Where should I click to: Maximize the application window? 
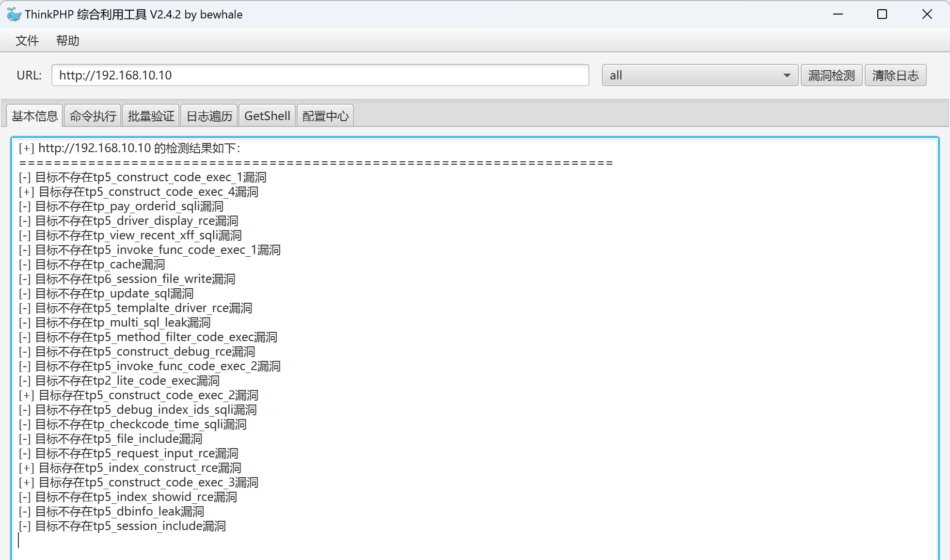coord(882,15)
